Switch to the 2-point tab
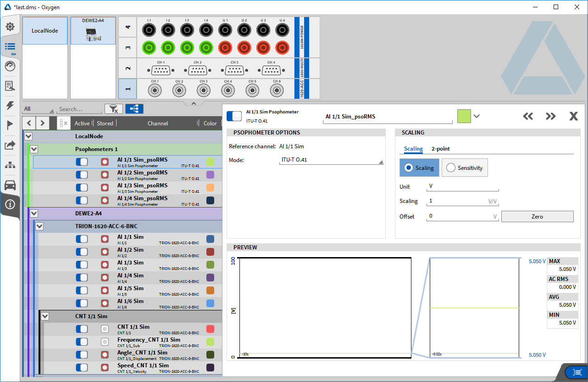The image size is (588, 382). pyautogui.click(x=440, y=149)
